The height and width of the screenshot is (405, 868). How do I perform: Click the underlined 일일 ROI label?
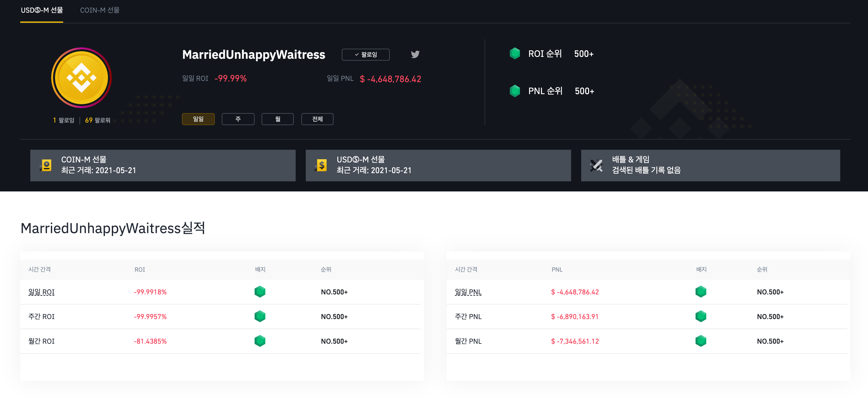coord(41,292)
